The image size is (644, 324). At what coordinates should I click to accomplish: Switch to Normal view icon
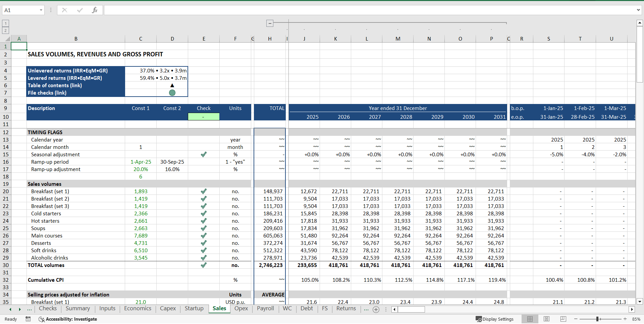pyautogui.click(x=530, y=319)
